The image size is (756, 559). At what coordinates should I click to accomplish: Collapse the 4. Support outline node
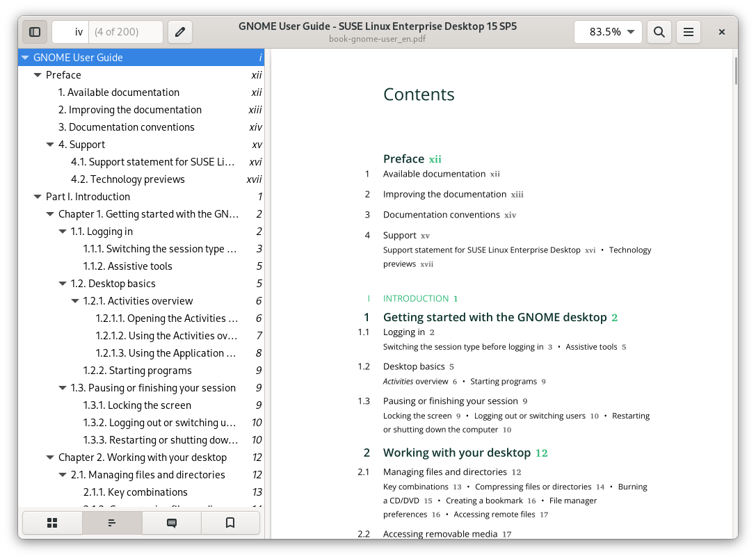coord(50,145)
